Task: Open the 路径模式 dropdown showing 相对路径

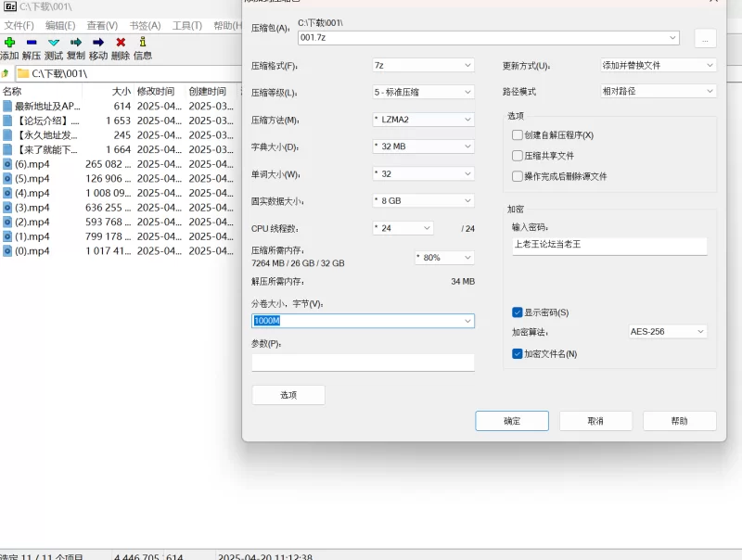Action: pyautogui.click(x=658, y=91)
